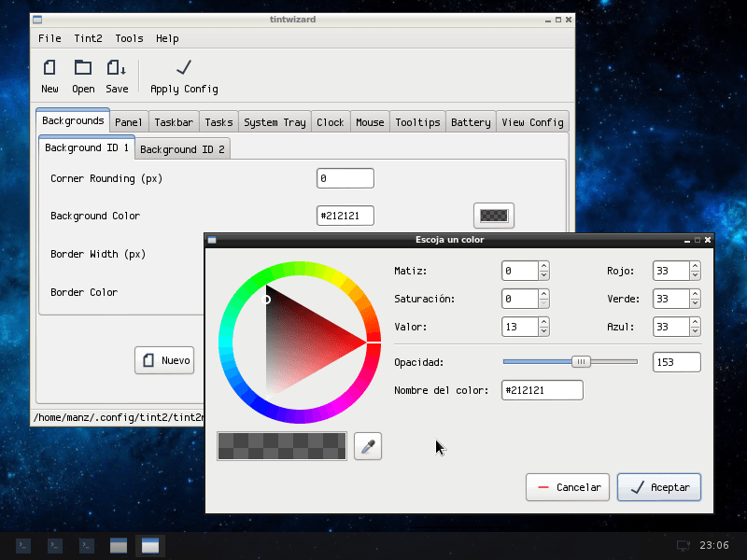
Task: Click the Nuevo button
Action: click(164, 360)
